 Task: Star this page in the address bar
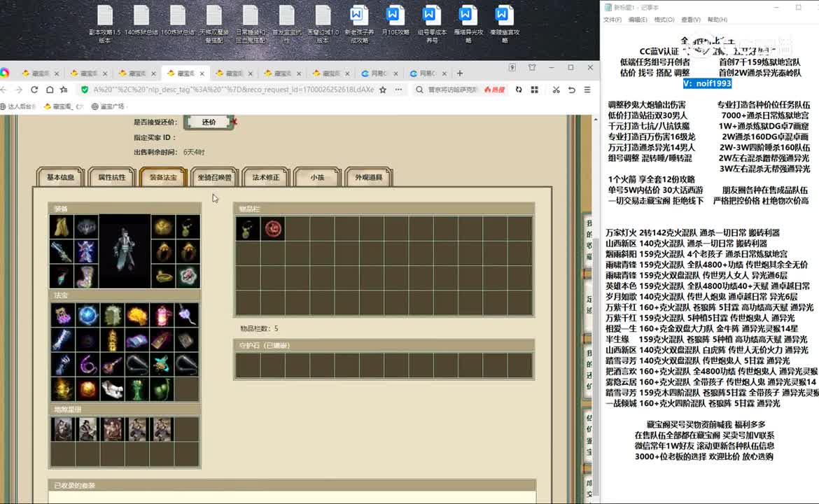[383, 90]
